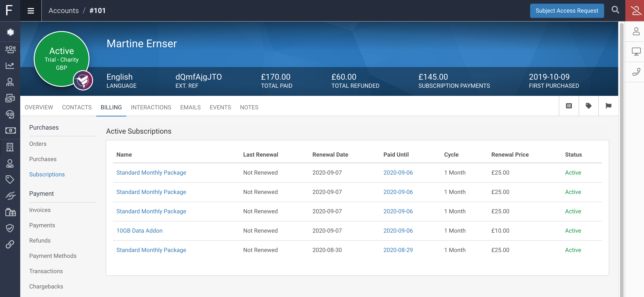Open the 10GB Data Addon subscription
644x297 pixels.
[139, 230]
